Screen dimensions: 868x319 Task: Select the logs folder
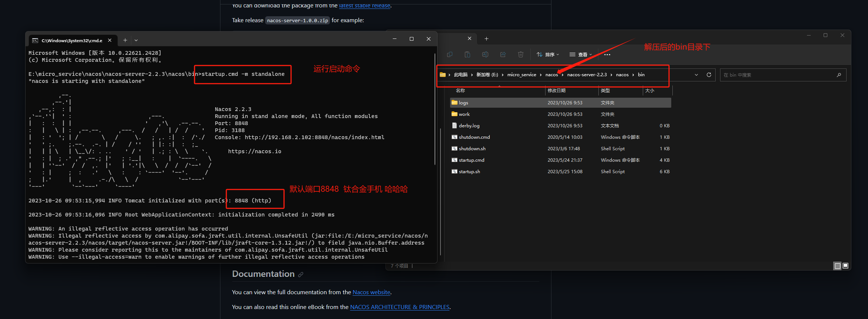click(x=561, y=103)
